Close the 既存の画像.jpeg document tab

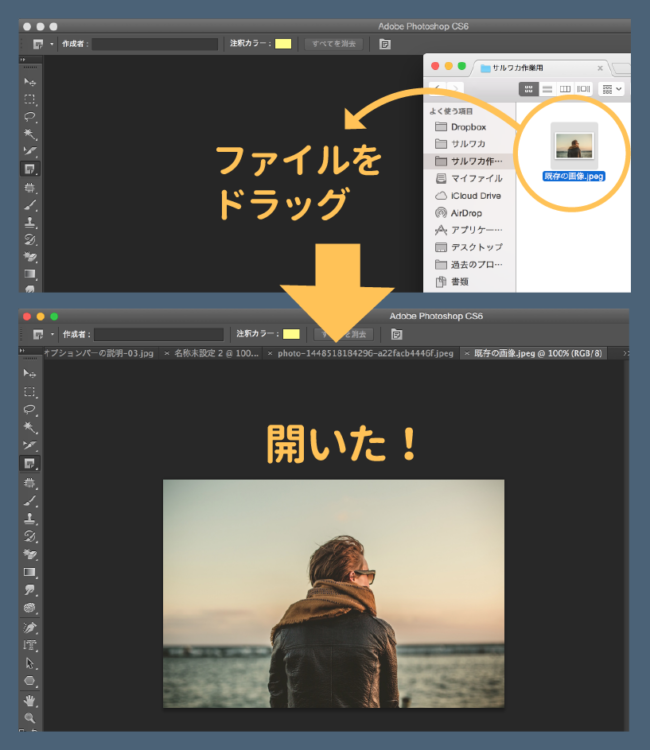pos(467,354)
